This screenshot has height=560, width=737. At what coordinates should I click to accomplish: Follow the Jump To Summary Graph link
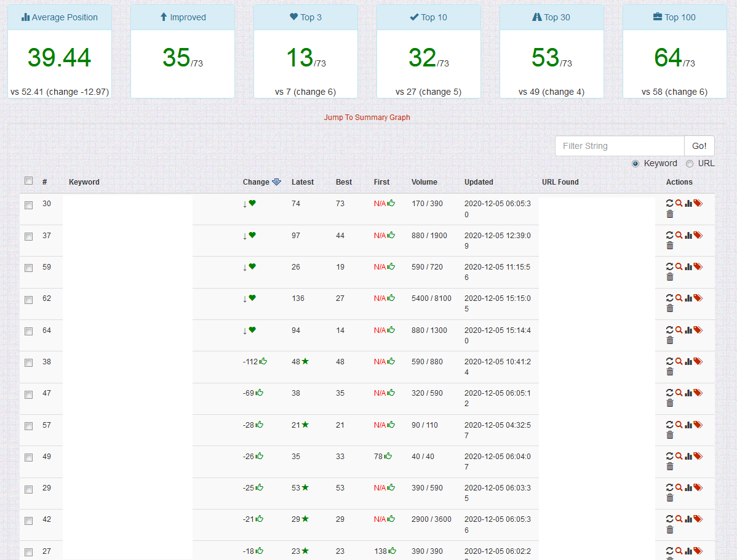click(x=367, y=117)
